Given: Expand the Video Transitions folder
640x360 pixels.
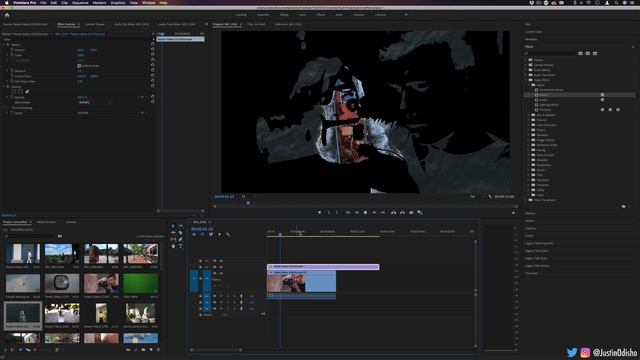Looking at the screenshot, I should click(x=527, y=200).
